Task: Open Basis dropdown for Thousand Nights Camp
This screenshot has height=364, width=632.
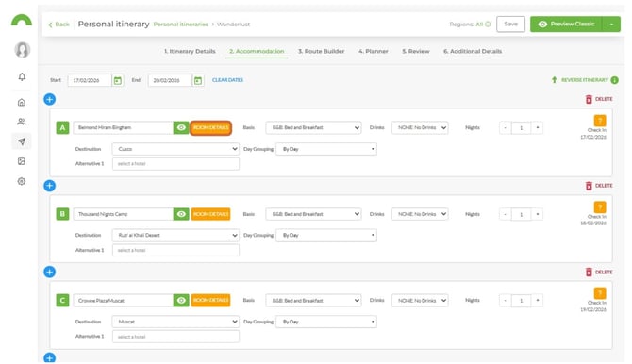Action: [313, 214]
